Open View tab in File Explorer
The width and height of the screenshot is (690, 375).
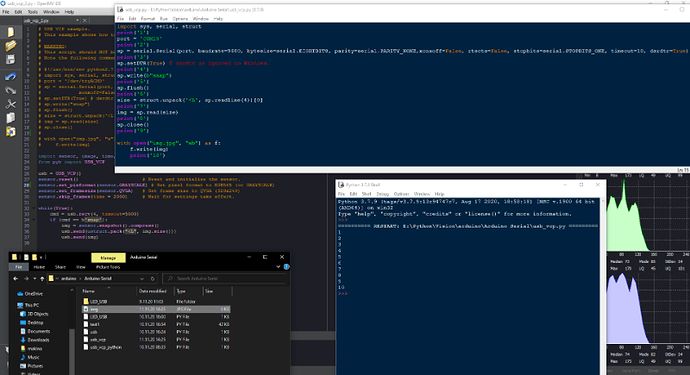coord(81,267)
